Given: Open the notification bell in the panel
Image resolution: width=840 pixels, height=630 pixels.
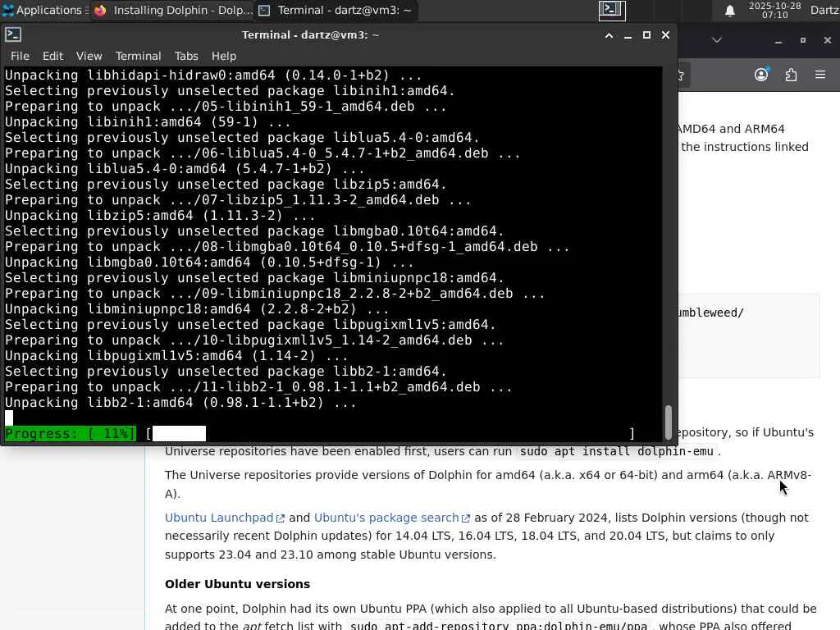Looking at the screenshot, I should (729, 11).
